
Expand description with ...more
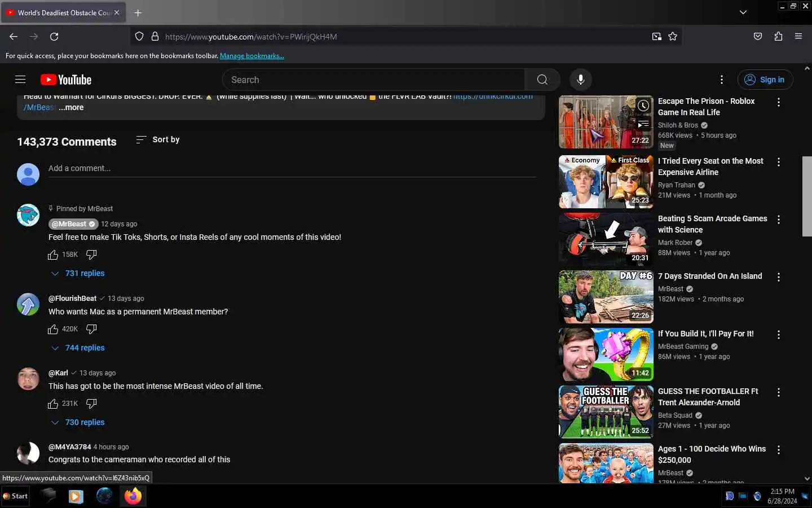[71, 107]
